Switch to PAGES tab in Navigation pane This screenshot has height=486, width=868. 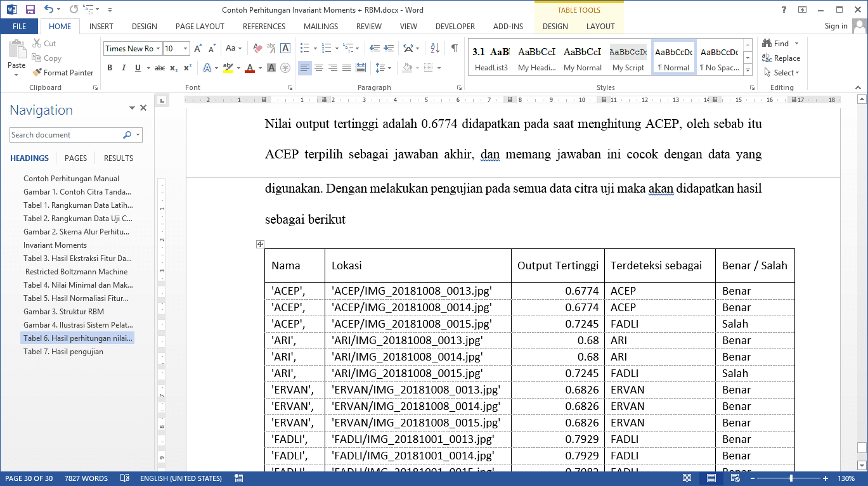pos(76,158)
